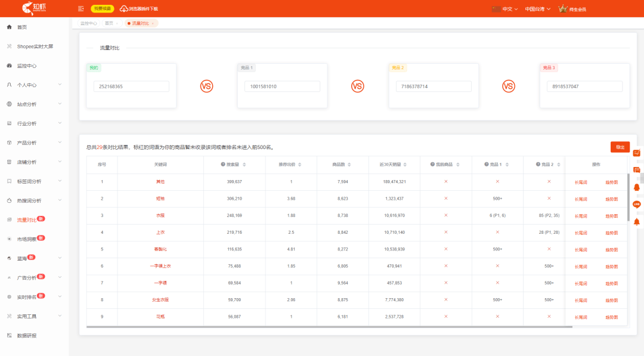Open the 中国台湾 site dropdown

tap(538, 9)
